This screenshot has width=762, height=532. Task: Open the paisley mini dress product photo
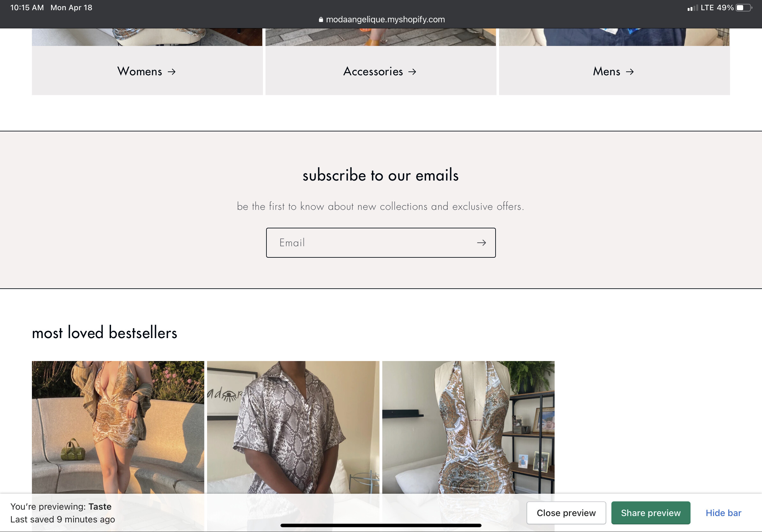click(x=118, y=428)
